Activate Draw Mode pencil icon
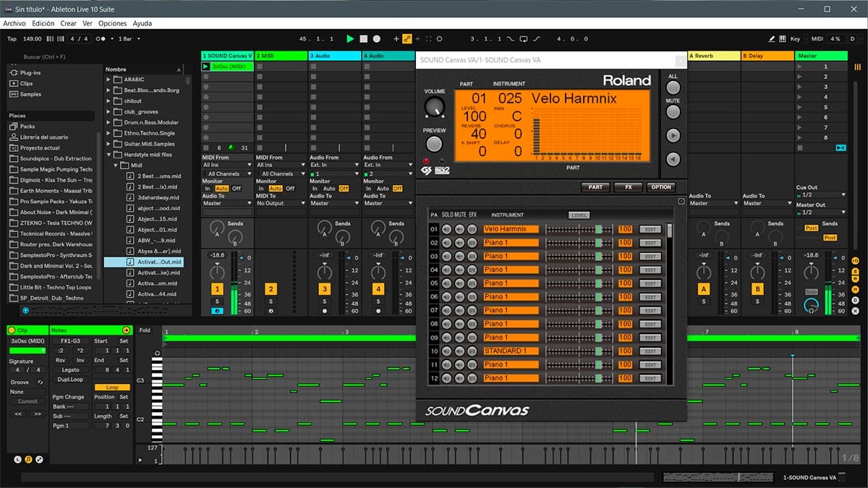 click(x=772, y=38)
